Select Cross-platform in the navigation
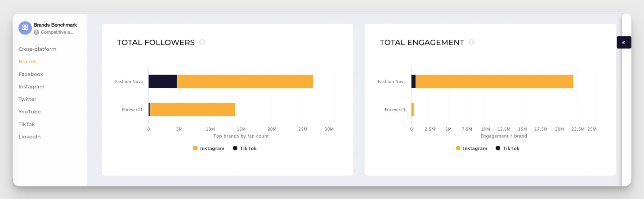This screenshot has width=644, height=199. (37, 49)
